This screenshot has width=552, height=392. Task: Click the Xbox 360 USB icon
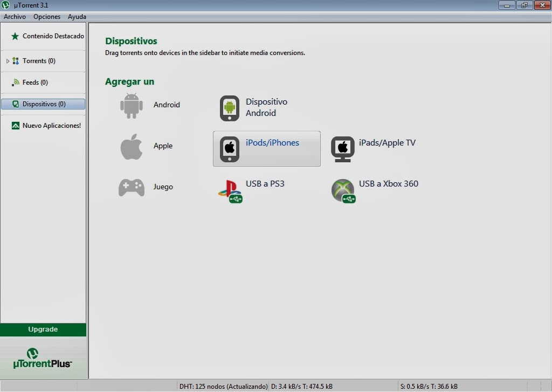coord(343,191)
